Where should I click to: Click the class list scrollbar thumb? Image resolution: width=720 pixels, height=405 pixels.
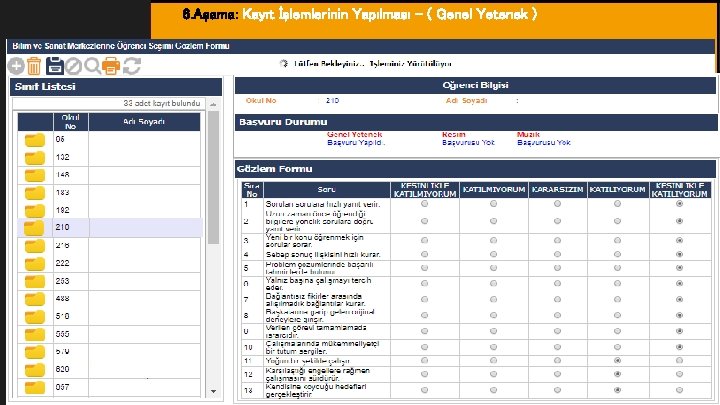tap(213, 177)
